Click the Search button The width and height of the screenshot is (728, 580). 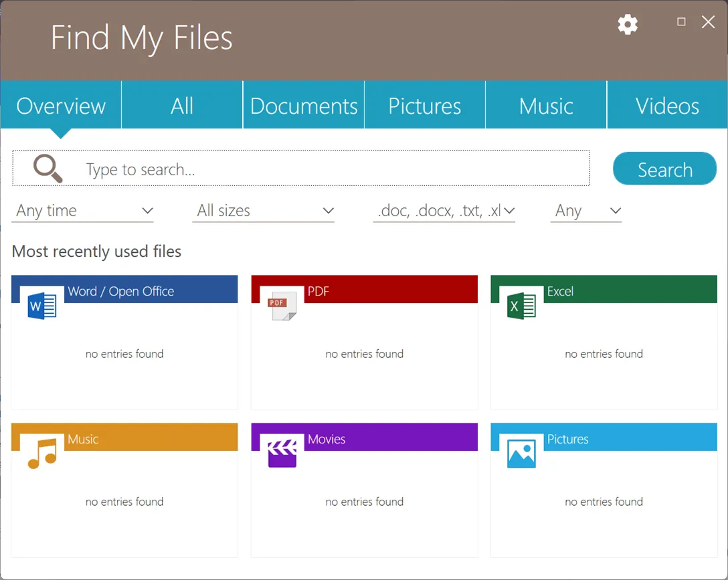[x=664, y=169]
